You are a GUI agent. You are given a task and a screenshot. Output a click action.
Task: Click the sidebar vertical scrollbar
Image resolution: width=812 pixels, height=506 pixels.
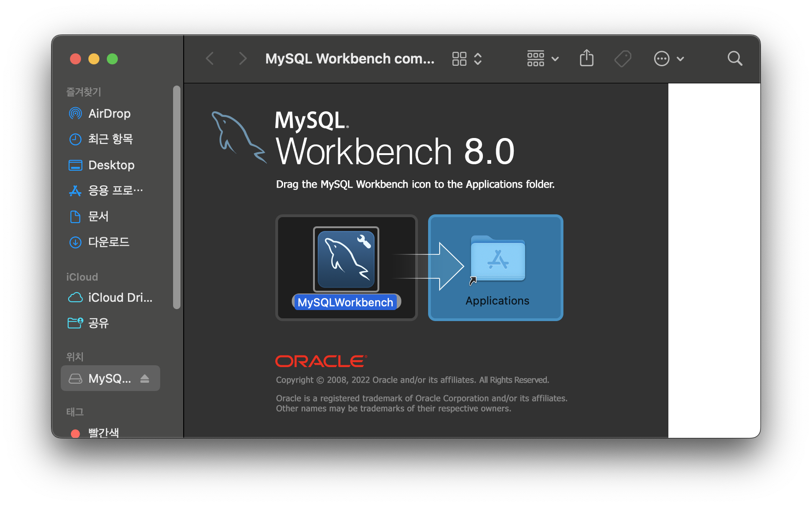(x=177, y=197)
